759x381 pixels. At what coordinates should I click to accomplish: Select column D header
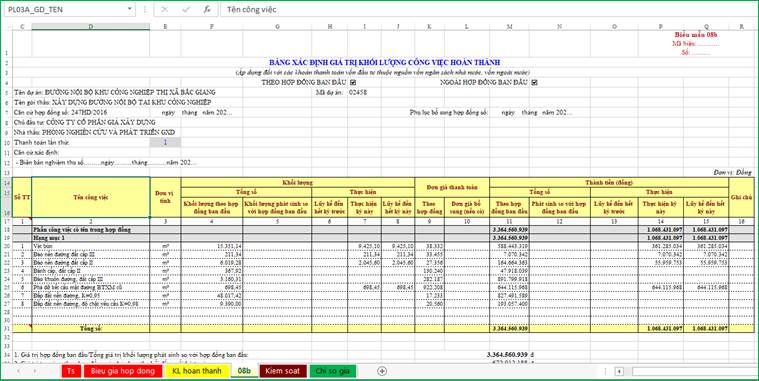point(91,27)
